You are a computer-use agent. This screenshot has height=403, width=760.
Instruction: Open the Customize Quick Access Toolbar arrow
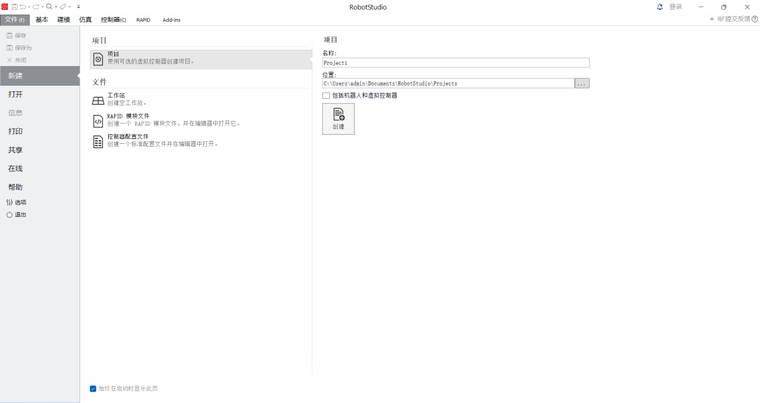pyautogui.click(x=79, y=7)
